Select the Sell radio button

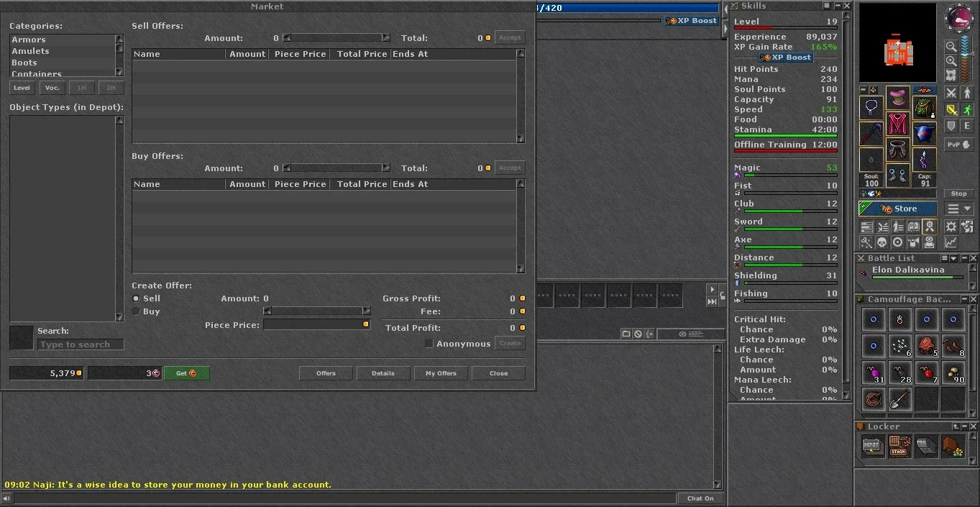136,298
